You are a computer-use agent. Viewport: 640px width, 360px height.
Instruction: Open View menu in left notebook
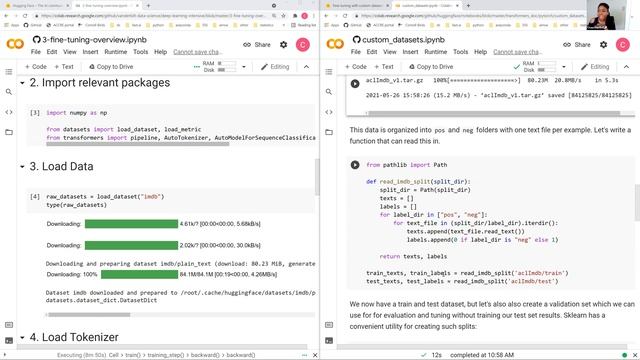click(x=70, y=52)
